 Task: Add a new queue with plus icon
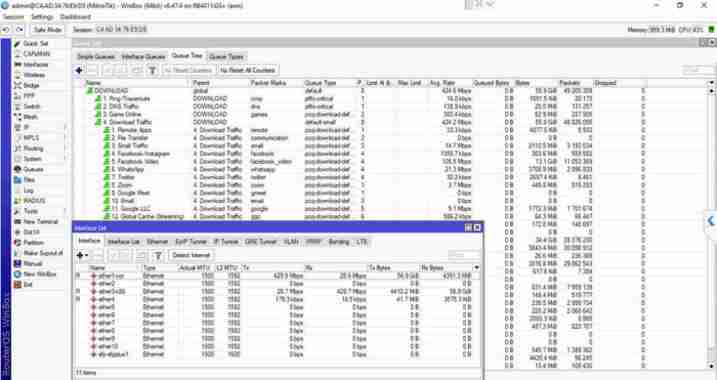point(79,70)
